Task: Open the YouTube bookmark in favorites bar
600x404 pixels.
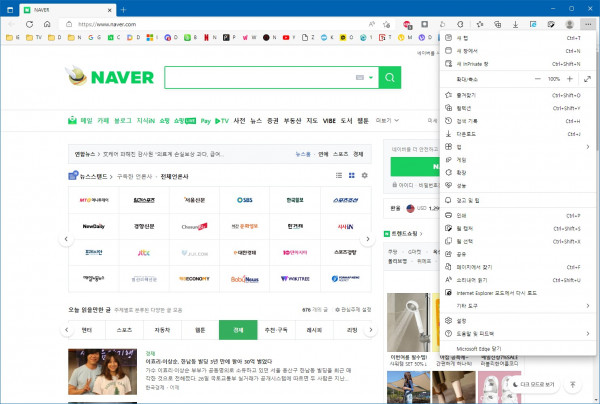Action: coord(289,37)
